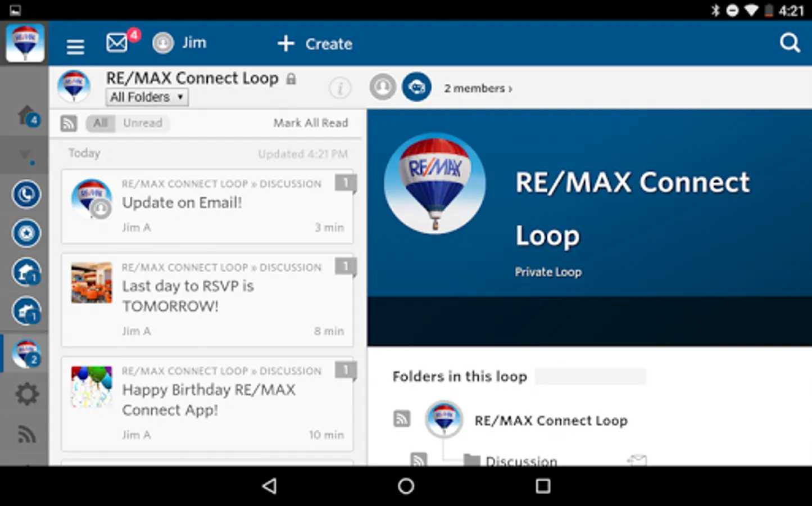Select the All filter tab
The height and width of the screenshot is (506, 812).
(x=100, y=123)
